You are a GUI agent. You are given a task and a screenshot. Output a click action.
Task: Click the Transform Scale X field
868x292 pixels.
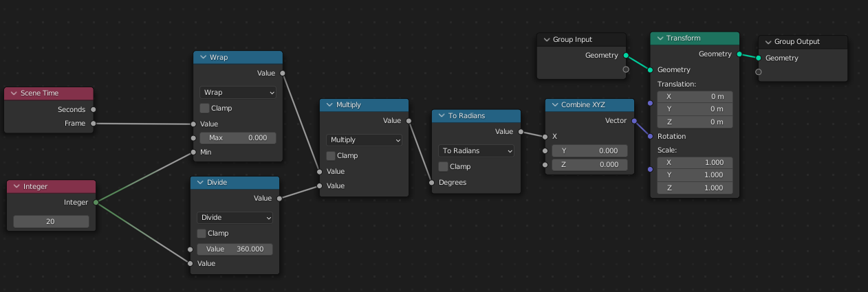(695, 162)
